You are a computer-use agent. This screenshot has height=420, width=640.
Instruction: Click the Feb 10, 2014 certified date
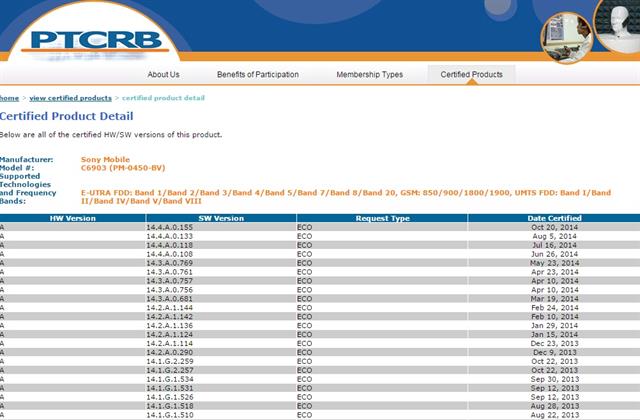pos(554,317)
